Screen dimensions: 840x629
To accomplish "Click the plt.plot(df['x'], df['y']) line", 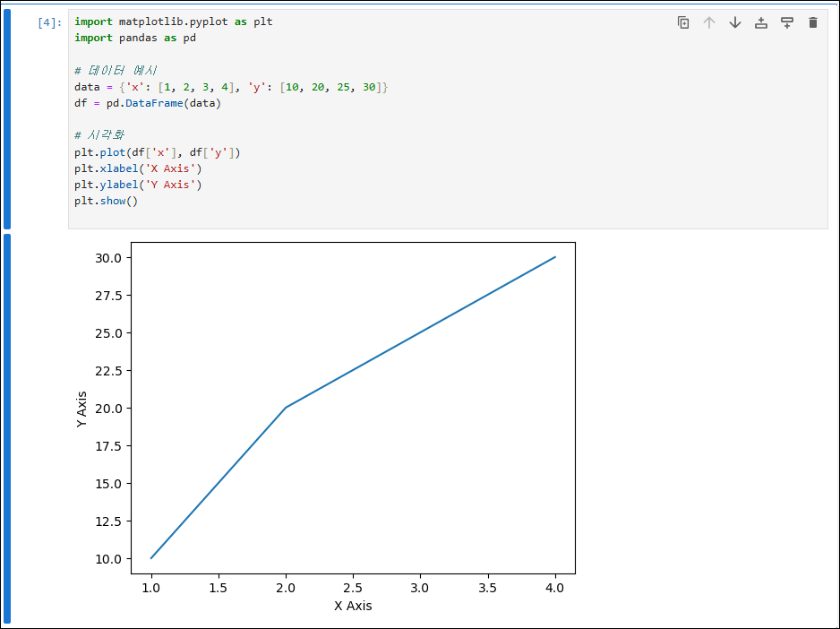I will pos(158,152).
